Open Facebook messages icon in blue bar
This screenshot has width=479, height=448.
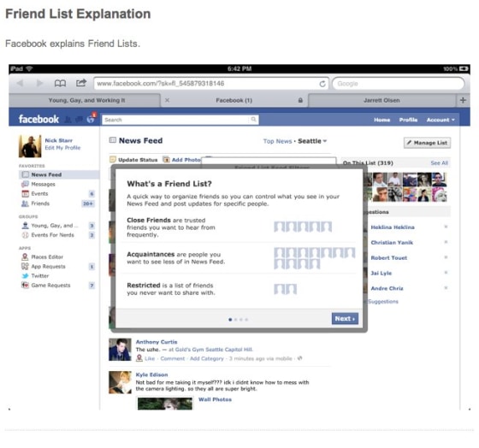tap(79, 120)
